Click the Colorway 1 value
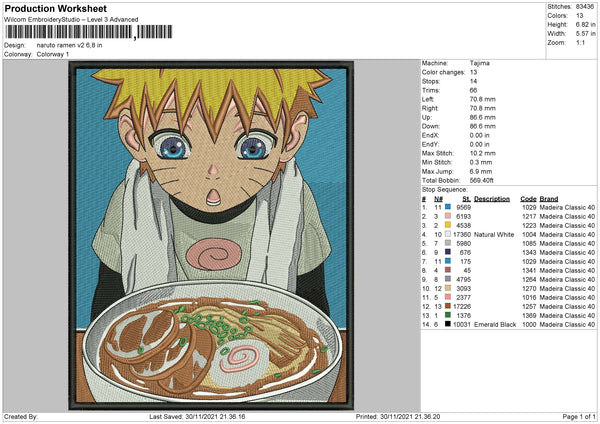Viewport: 600px width, 424px height. 53,54
